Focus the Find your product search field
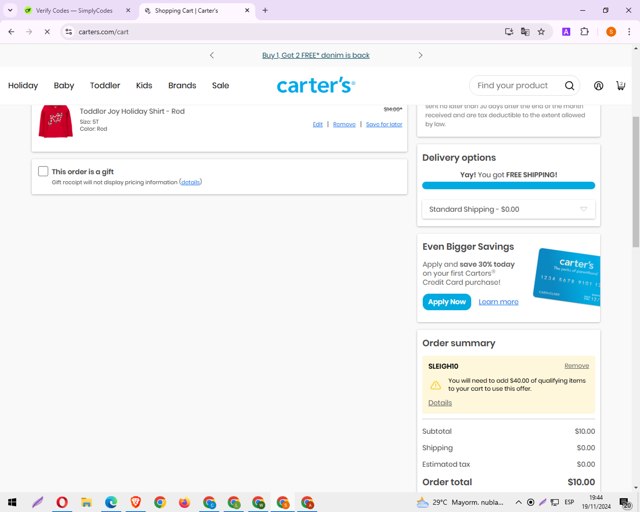Screen dimensions: 640x512 [x=518, y=85]
